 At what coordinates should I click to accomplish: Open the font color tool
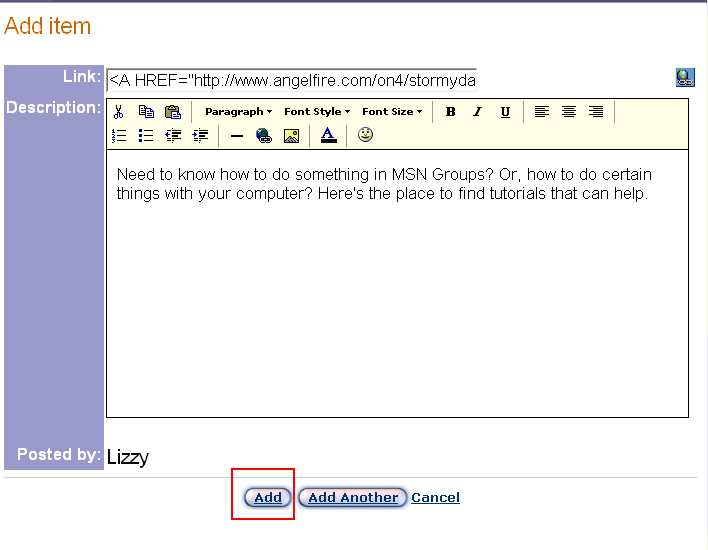(329, 135)
